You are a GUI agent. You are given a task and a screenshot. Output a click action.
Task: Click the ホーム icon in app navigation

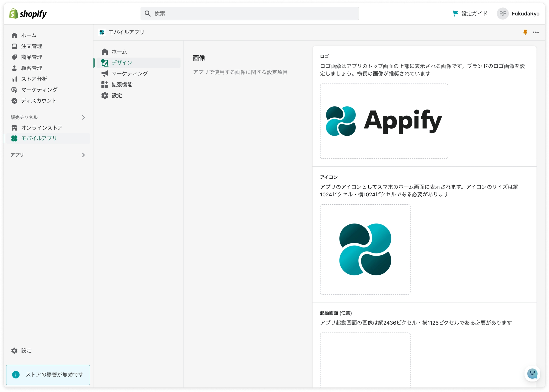pyautogui.click(x=105, y=52)
